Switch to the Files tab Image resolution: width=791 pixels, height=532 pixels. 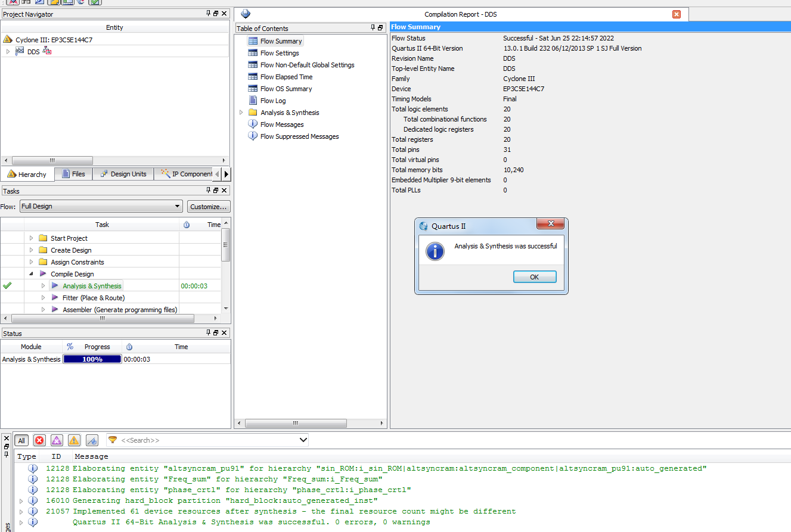74,174
